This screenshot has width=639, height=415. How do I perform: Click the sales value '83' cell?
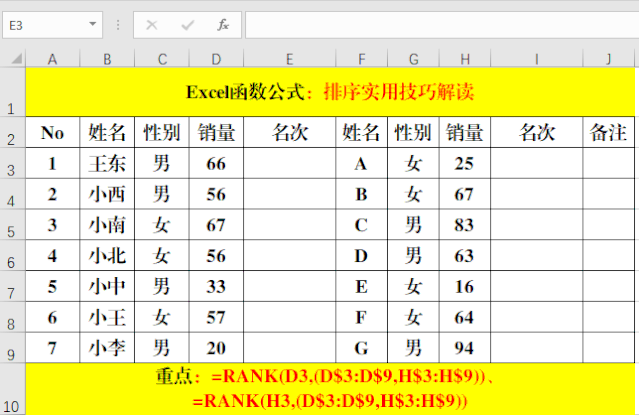(x=465, y=225)
